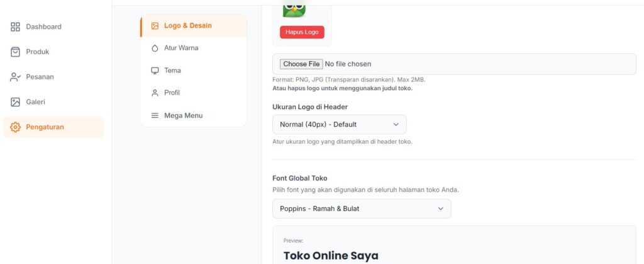Open the Ukuran Logo di Header dropdown
This screenshot has width=644, height=264.
pyautogui.click(x=339, y=124)
